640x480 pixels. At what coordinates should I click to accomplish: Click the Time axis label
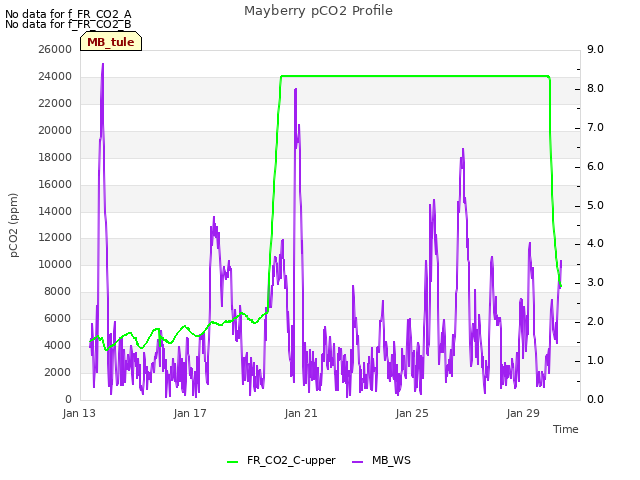tap(566, 429)
